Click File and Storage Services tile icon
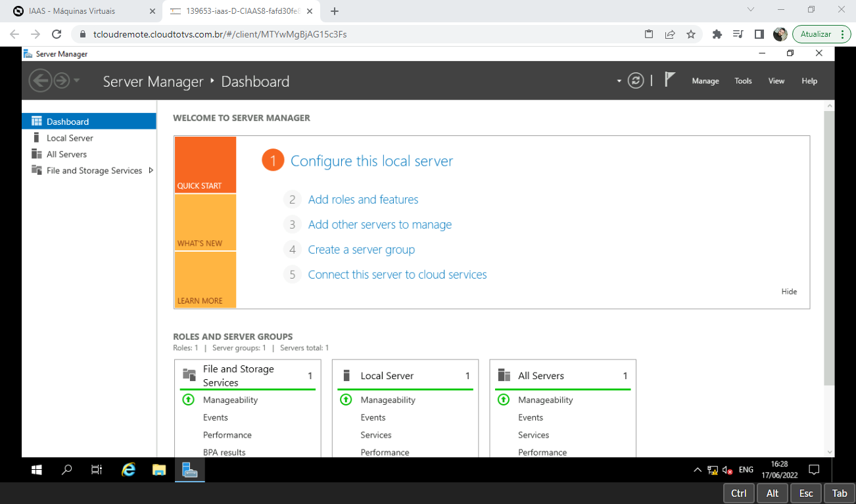The height and width of the screenshot is (504, 856). (x=189, y=375)
